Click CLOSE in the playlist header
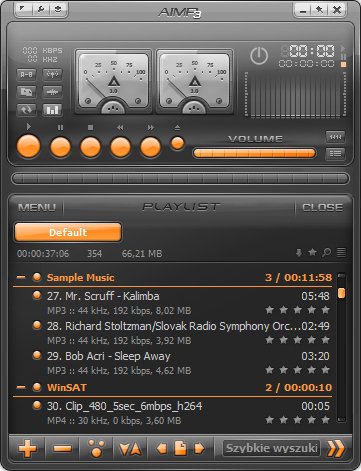The height and width of the screenshot is (471, 361). (322, 208)
